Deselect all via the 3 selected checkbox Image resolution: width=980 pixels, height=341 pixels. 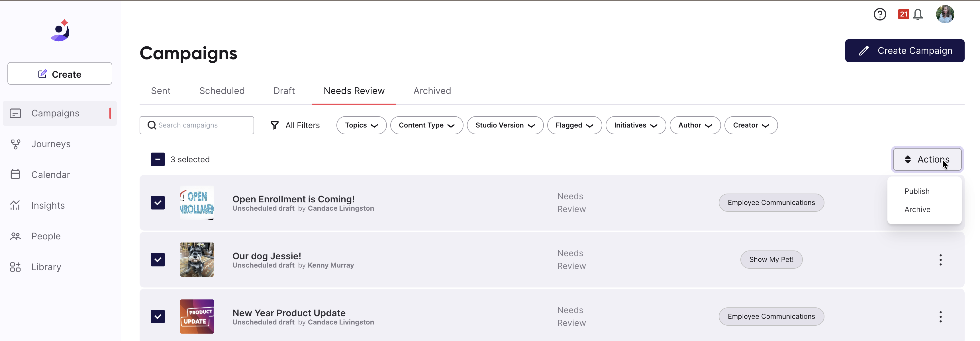[158, 159]
